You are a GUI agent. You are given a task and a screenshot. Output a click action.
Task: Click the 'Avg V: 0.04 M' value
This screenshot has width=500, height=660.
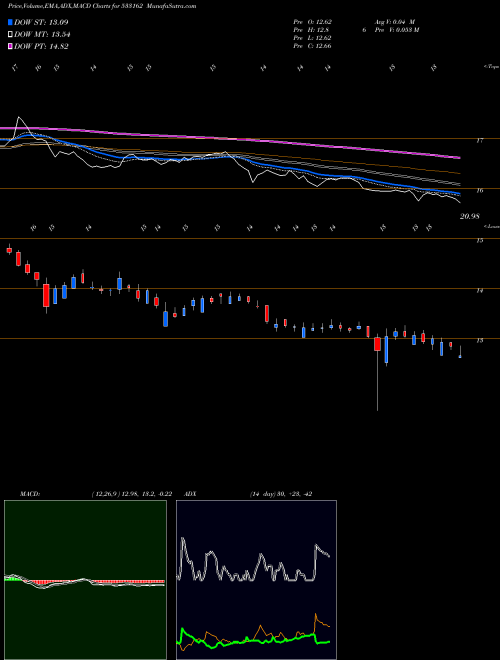point(395,22)
